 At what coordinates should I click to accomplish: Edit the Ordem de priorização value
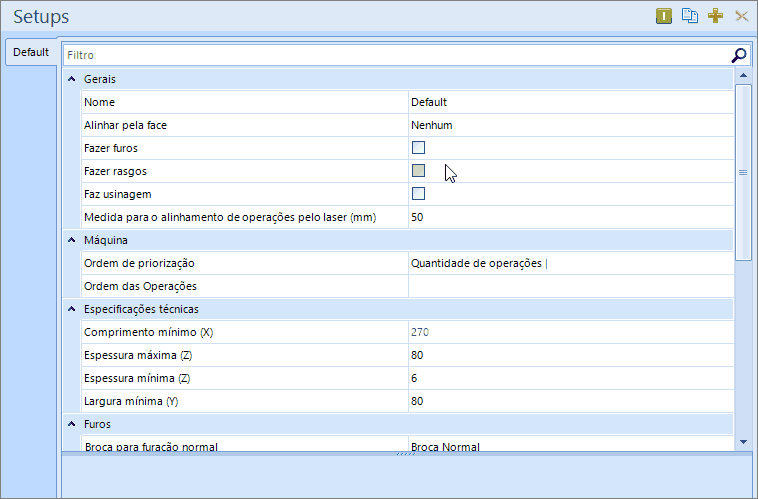[570, 263]
